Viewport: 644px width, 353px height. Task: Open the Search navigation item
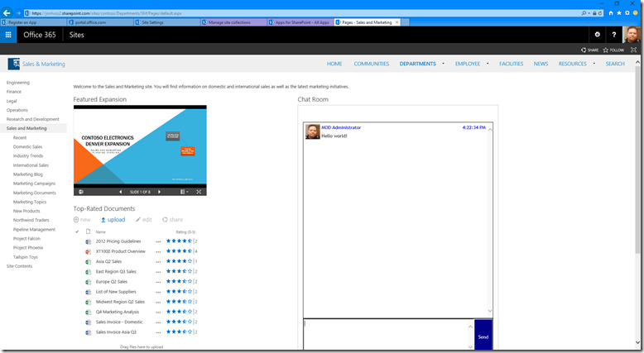tap(615, 64)
